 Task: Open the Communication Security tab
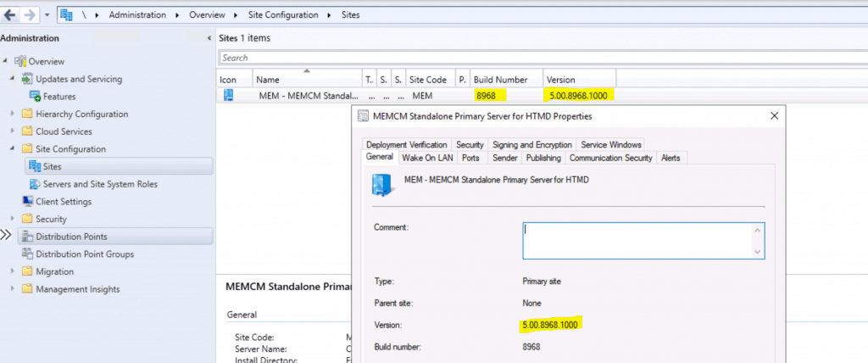pos(610,158)
